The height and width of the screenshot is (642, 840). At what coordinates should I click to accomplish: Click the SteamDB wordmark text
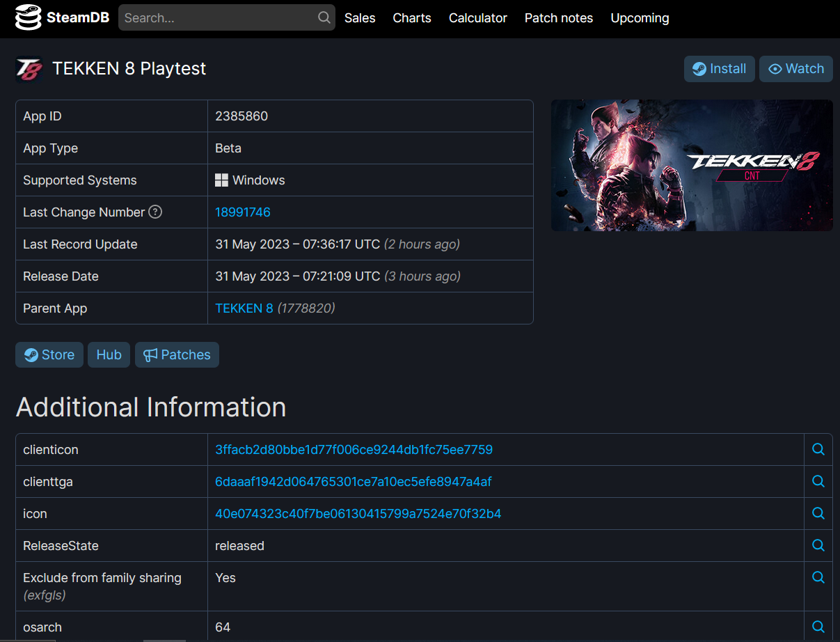click(78, 18)
